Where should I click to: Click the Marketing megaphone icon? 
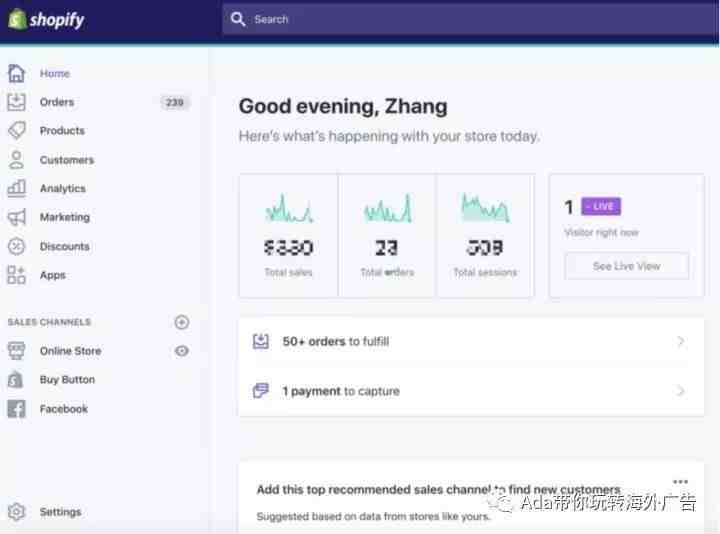[x=17, y=217]
